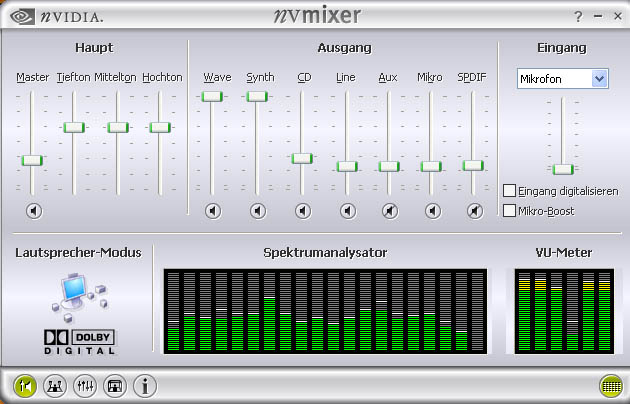The width and height of the screenshot is (630, 404).
Task: Open the Mikrofon input source dropdown
Action: pyautogui.click(x=599, y=79)
